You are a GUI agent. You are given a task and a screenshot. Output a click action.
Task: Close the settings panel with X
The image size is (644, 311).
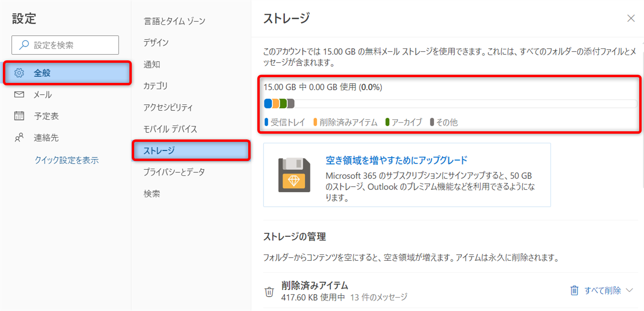coord(631,19)
